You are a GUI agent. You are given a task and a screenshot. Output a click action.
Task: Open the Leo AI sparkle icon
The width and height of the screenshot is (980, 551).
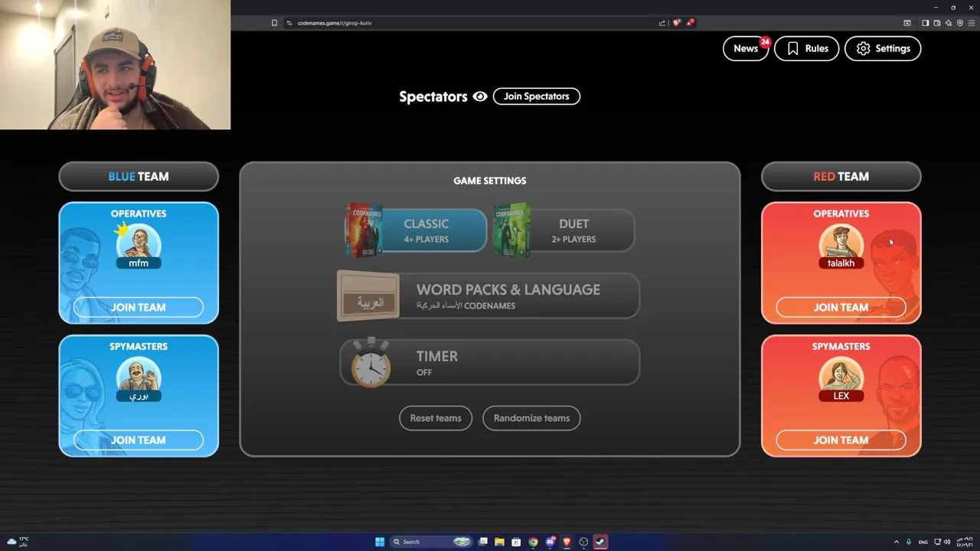point(949,23)
